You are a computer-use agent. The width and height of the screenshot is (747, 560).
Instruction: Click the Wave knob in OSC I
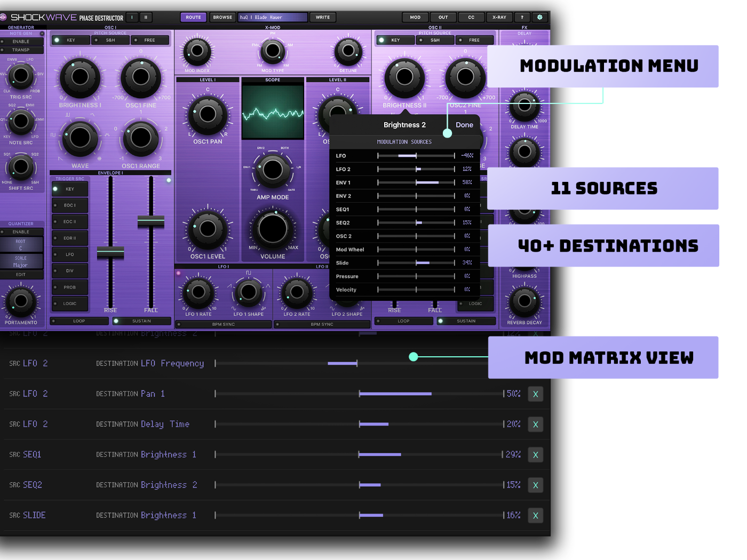click(x=80, y=138)
